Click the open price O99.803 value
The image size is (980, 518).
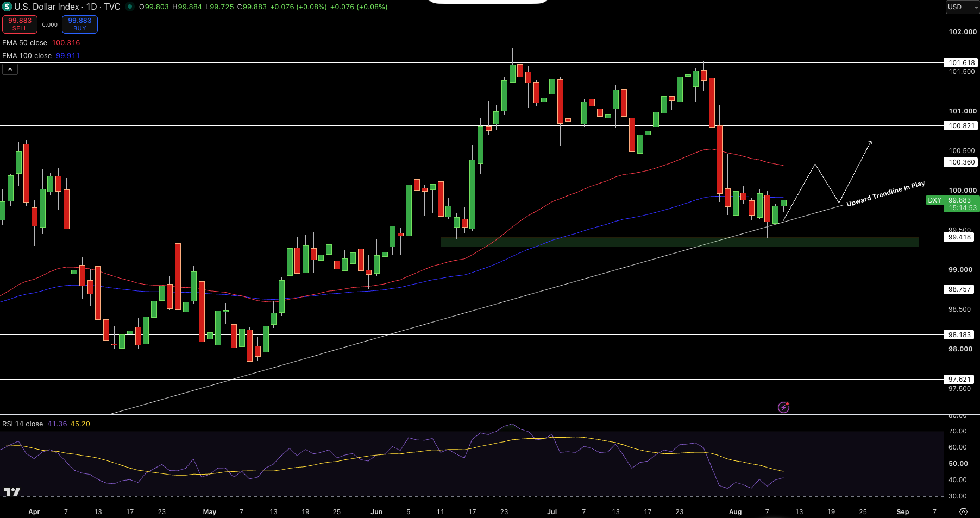click(154, 7)
